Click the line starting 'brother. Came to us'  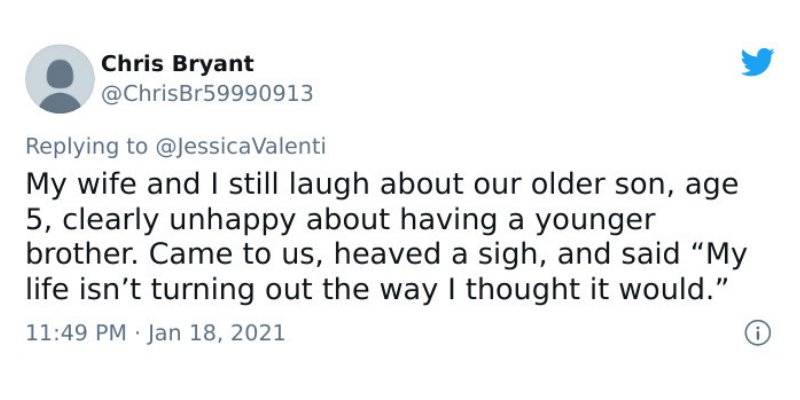[386, 255]
